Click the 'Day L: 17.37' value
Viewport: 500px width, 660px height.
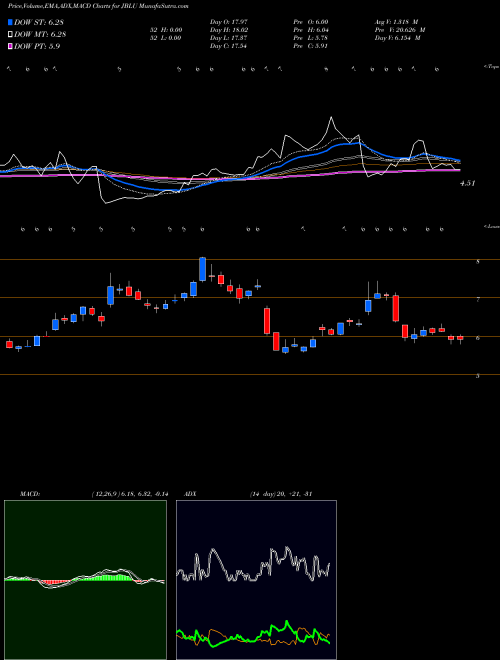click(x=228, y=38)
